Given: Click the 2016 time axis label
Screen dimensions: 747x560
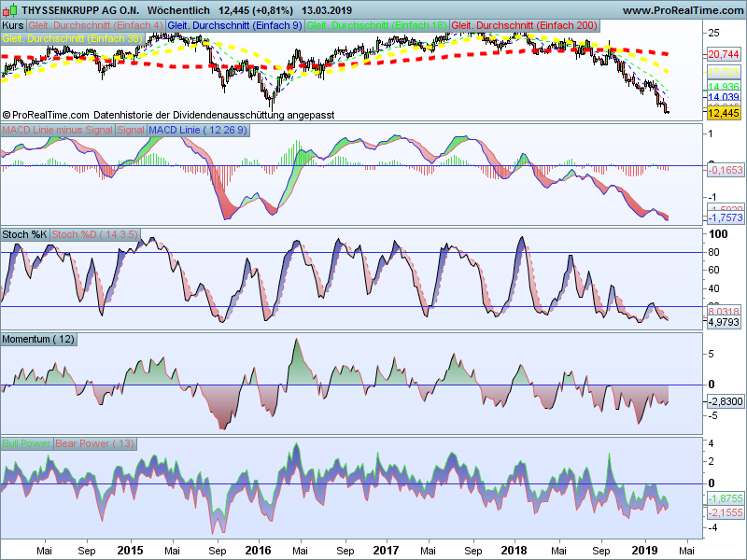Looking at the screenshot, I should click(259, 551).
